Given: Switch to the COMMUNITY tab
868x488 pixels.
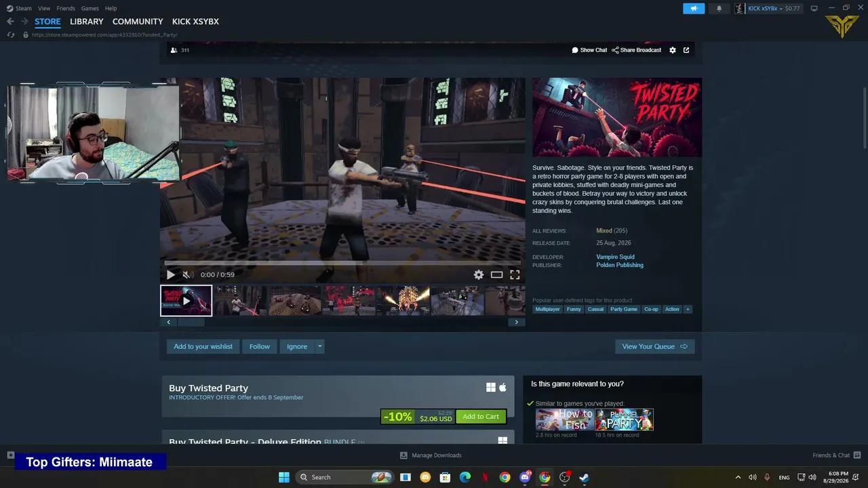Looking at the screenshot, I should point(138,22).
